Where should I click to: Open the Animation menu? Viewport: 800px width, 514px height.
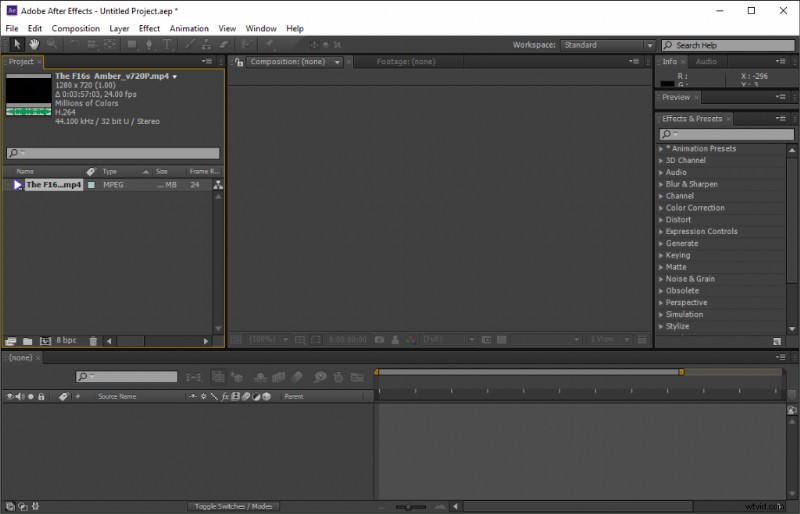tap(189, 29)
